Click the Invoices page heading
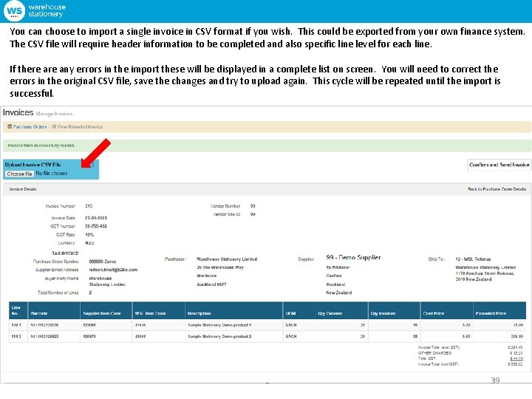Screen dimensions: 532x399 pos(18,112)
